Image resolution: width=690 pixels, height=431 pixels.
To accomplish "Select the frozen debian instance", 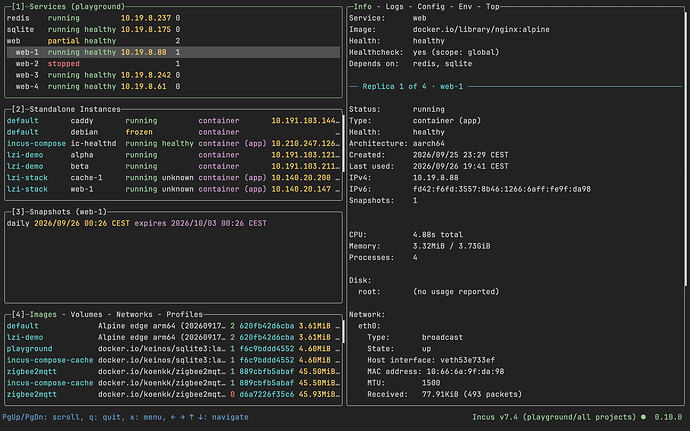I will pyautogui.click(x=173, y=132).
